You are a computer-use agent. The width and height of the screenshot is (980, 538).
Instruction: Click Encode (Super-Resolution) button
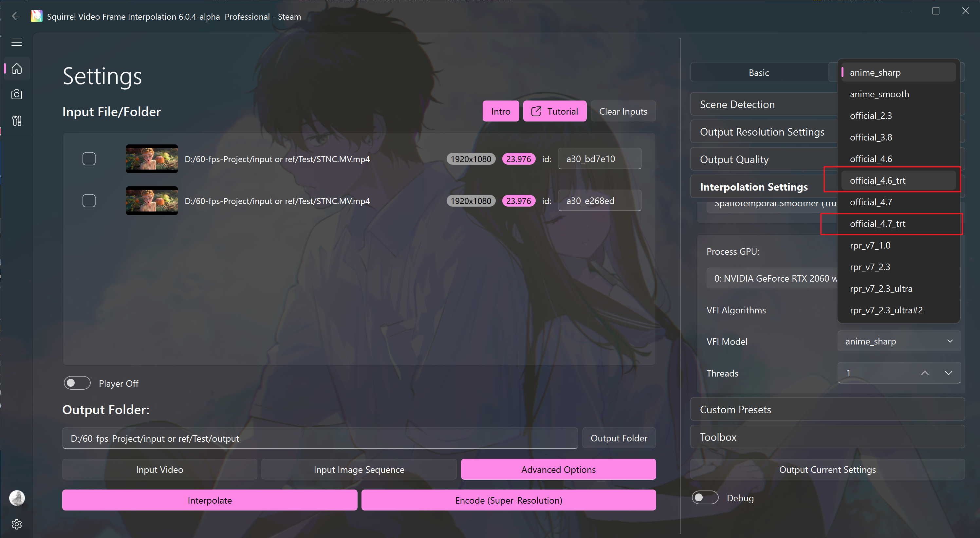click(x=508, y=500)
